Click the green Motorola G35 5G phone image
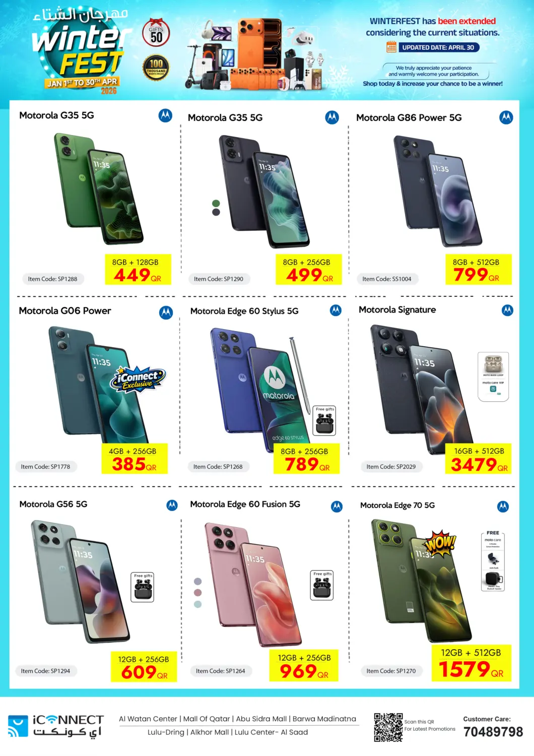Screen dimensions: 534x756 pos(98,188)
